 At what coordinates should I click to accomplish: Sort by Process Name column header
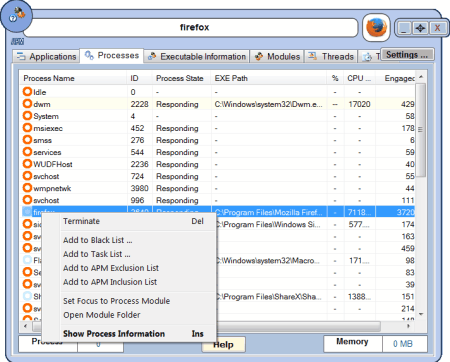click(73, 78)
